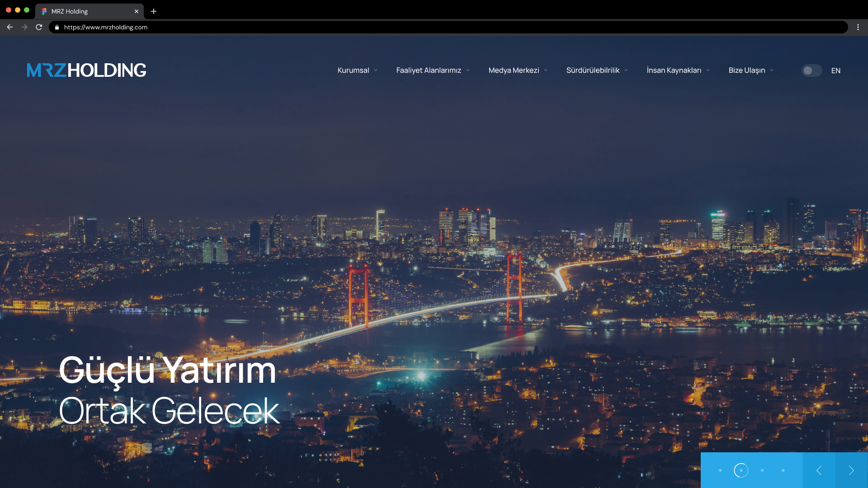
Task: Open browser three-dot menu
Action: point(858,27)
